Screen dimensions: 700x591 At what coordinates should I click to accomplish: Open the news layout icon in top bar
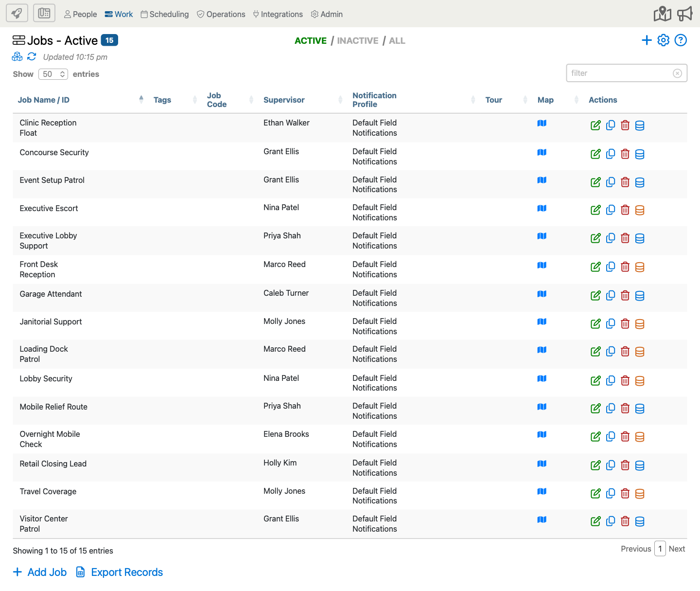[44, 13]
